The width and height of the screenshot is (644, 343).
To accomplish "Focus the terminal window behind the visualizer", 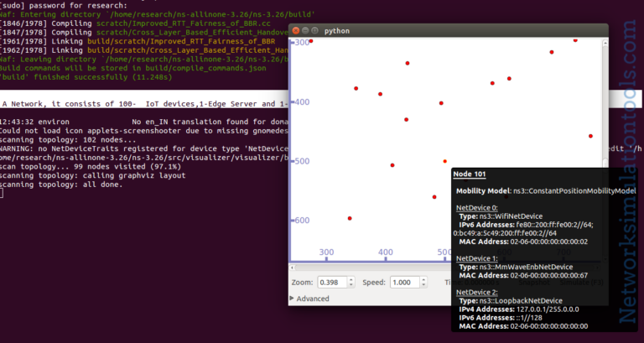I will pyautogui.click(x=126, y=252).
